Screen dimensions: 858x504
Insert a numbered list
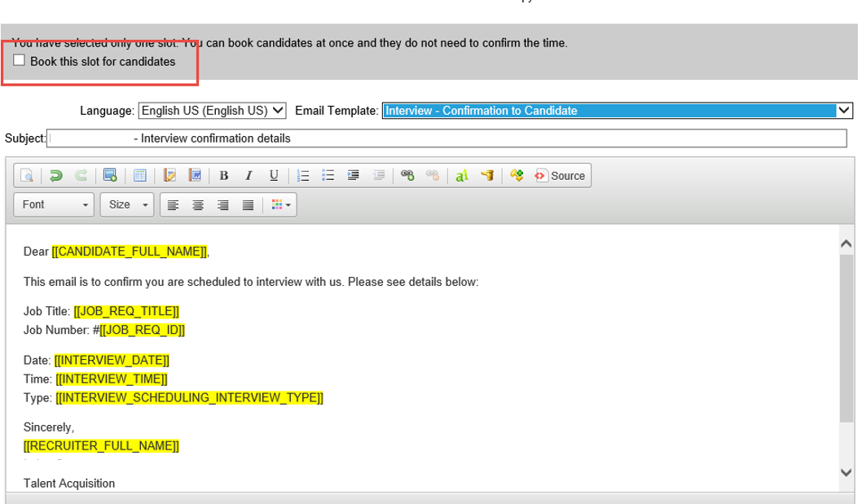(x=303, y=176)
